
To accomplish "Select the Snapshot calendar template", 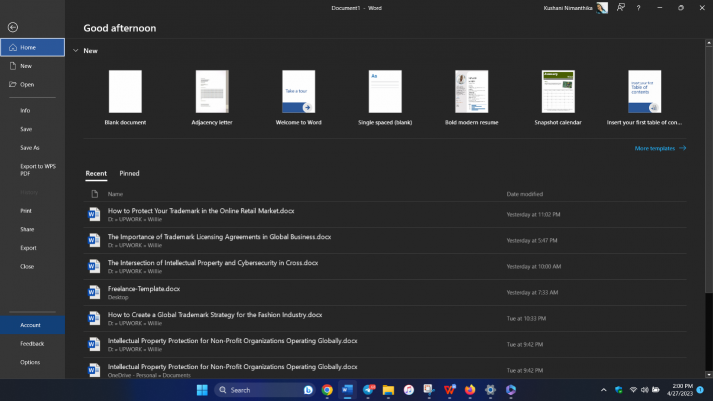I will (558, 97).
